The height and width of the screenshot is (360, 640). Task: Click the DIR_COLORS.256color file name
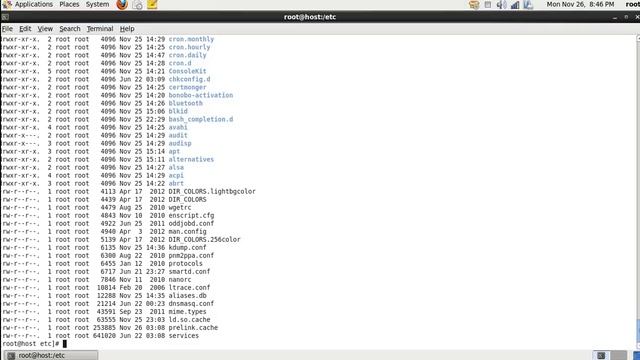click(204, 240)
